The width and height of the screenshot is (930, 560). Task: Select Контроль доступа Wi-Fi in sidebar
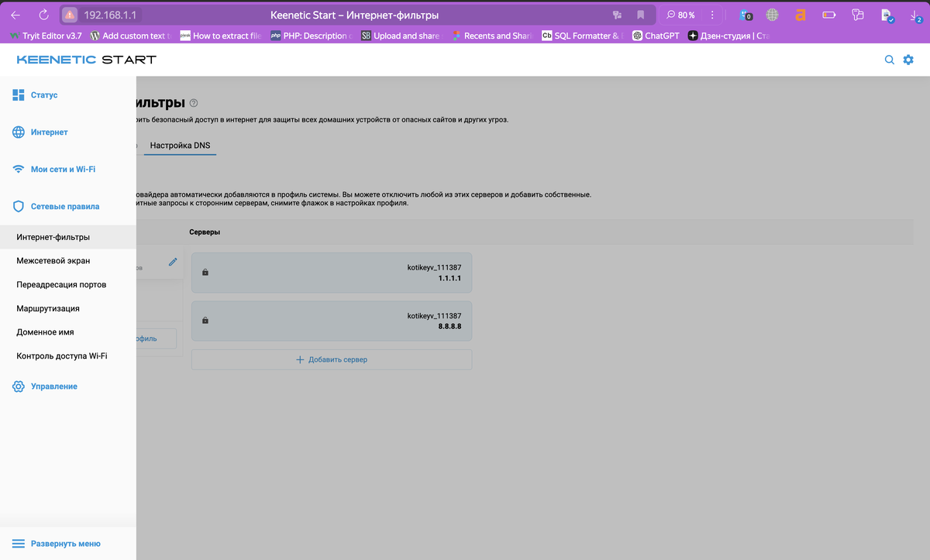coord(67,356)
